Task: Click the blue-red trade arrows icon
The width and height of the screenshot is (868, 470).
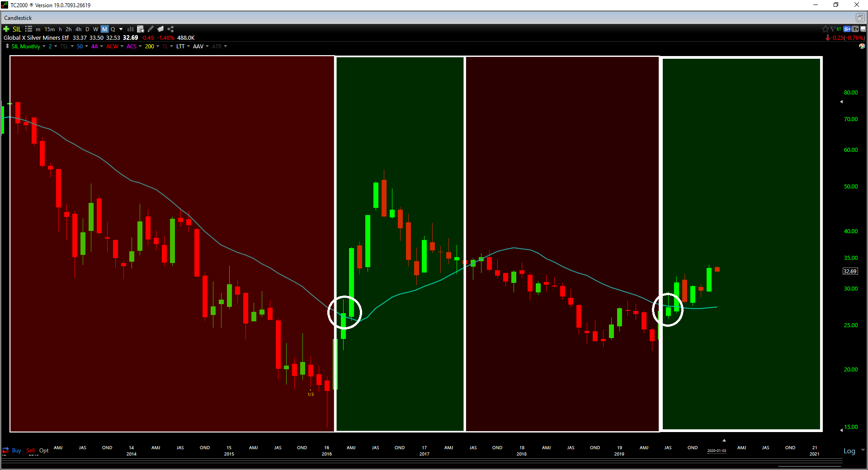Action: pos(5,451)
